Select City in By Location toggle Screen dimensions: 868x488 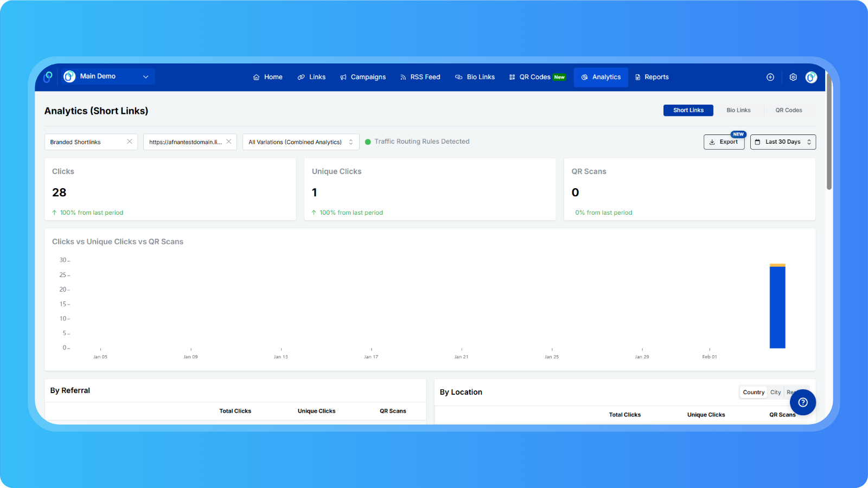click(x=775, y=392)
